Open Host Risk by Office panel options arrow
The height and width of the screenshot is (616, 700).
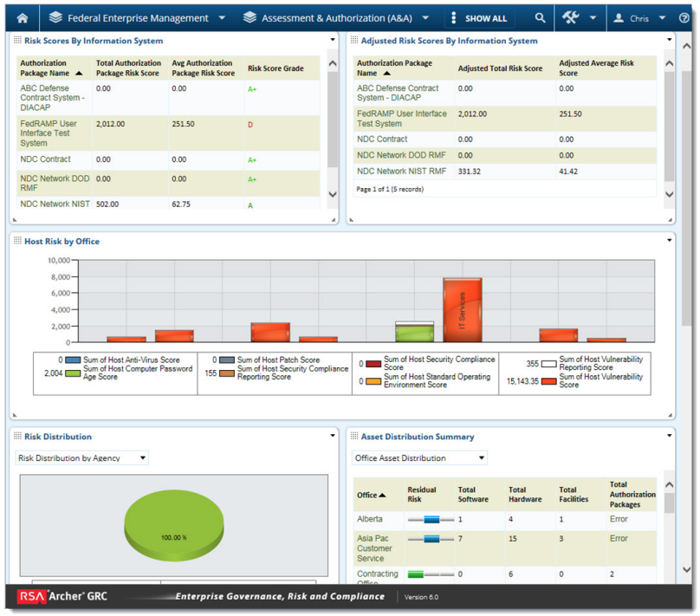[669, 240]
